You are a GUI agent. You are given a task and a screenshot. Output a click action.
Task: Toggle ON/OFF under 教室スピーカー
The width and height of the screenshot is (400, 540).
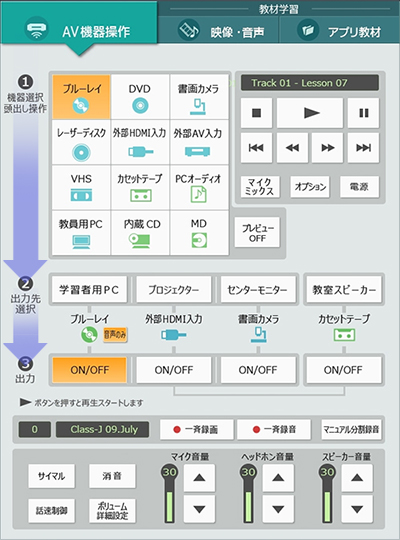coord(343,370)
